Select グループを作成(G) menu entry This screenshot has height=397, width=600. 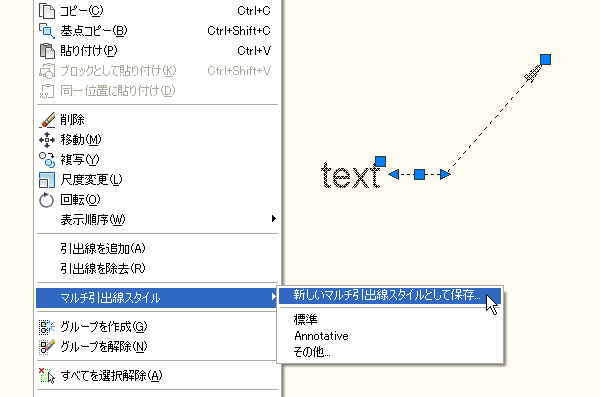point(157,327)
